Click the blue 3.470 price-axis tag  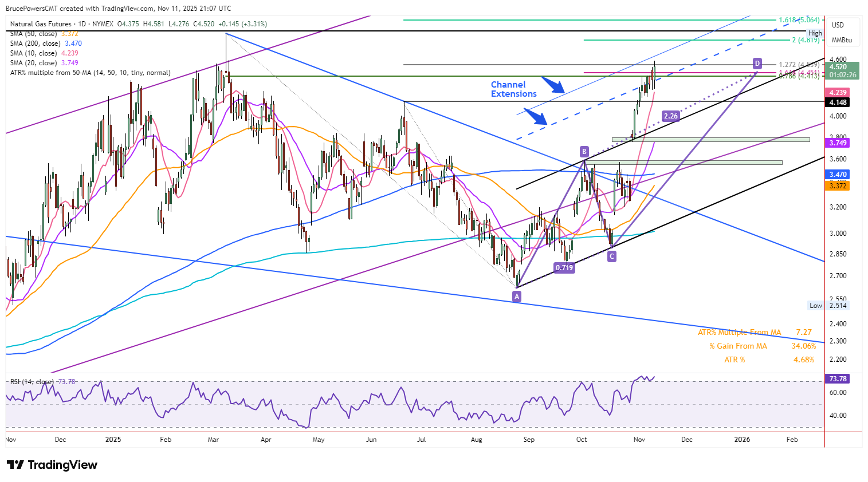pos(838,174)
